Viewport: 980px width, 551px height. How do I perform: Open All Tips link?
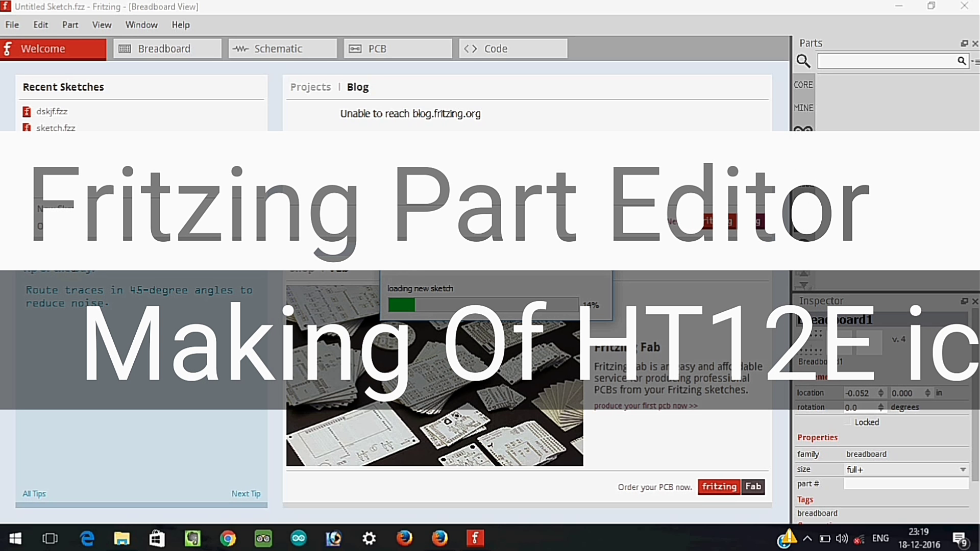tap(34, 493)
